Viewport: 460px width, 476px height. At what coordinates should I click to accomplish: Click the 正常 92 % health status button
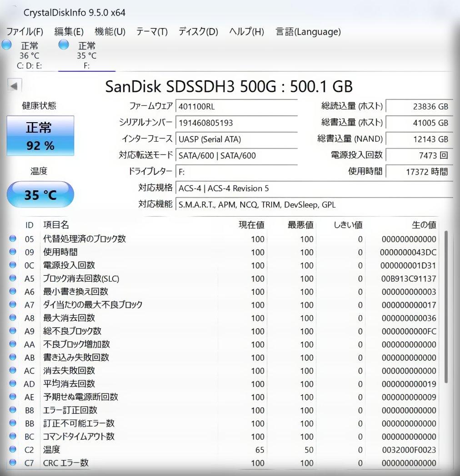click(40, 136)
